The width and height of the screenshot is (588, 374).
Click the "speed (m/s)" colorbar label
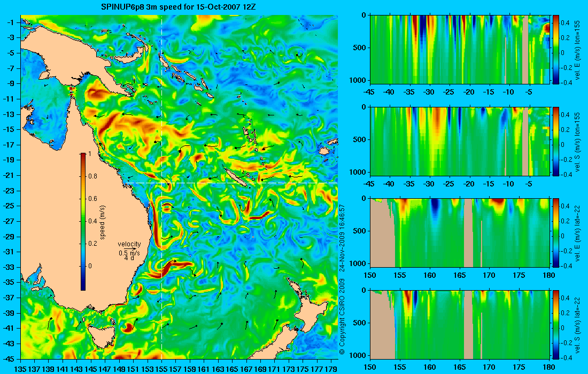pyautogui.click(x=103, y=222)
